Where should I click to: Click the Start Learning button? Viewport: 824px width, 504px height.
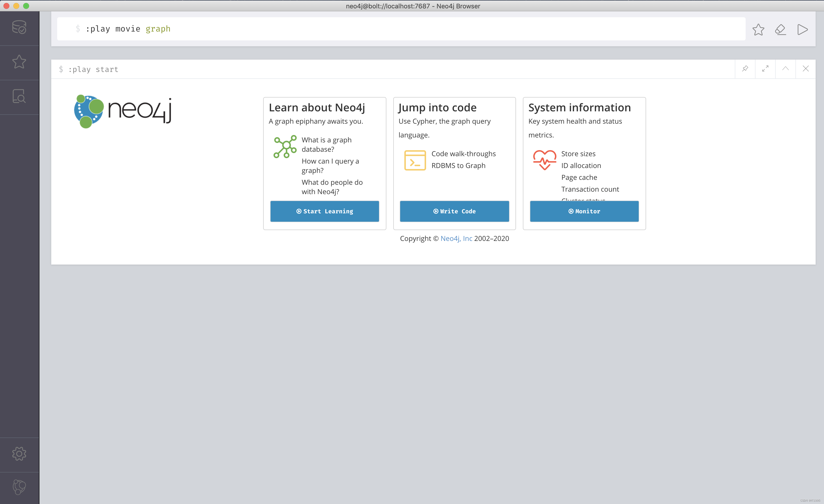[324, 211]
